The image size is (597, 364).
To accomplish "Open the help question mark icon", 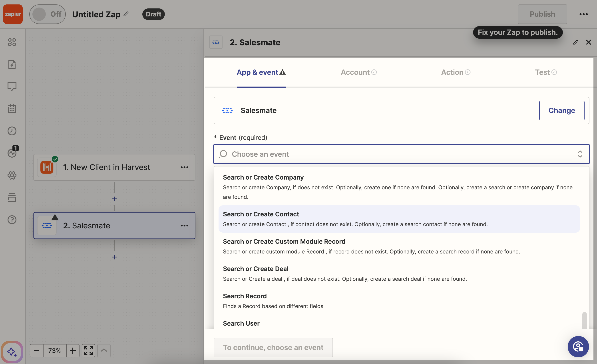I will [12, 220].
